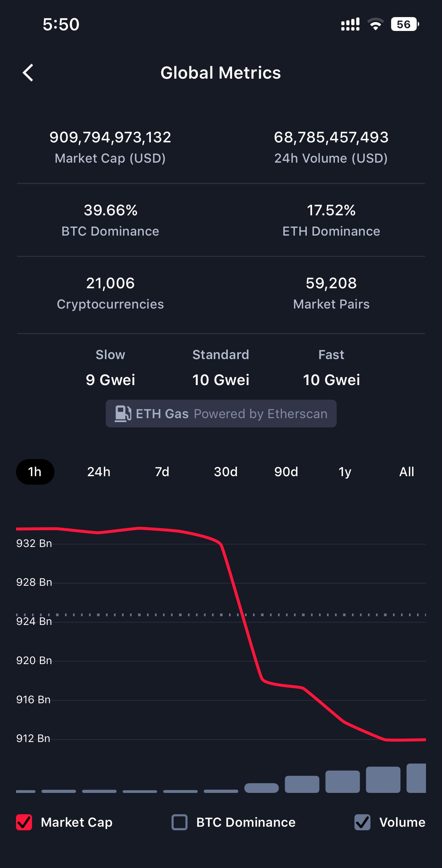
Task: Switch to the 90d chart range
Action: pyautogui.click(x=286, y=472)
